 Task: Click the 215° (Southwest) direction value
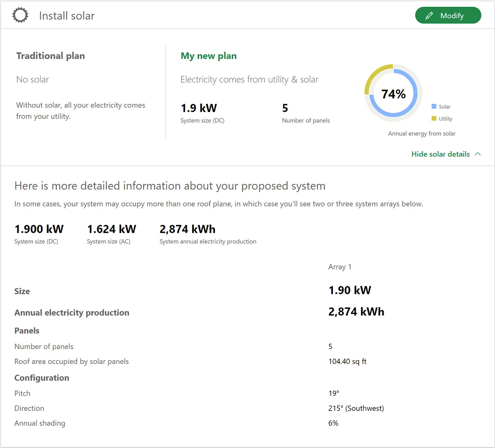click(x=356, y=408)
